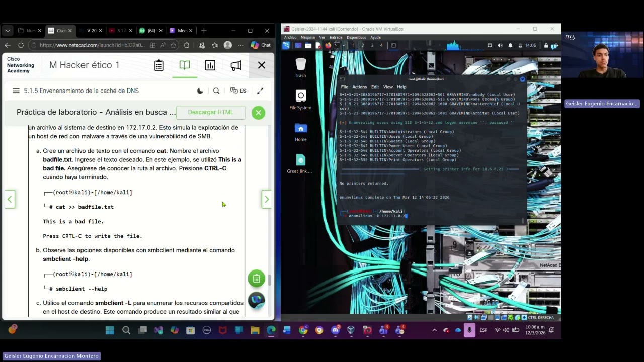Open VirtualBox Dispositivos menu
Viewport: 644px width, 362px height.
(356, 37)
